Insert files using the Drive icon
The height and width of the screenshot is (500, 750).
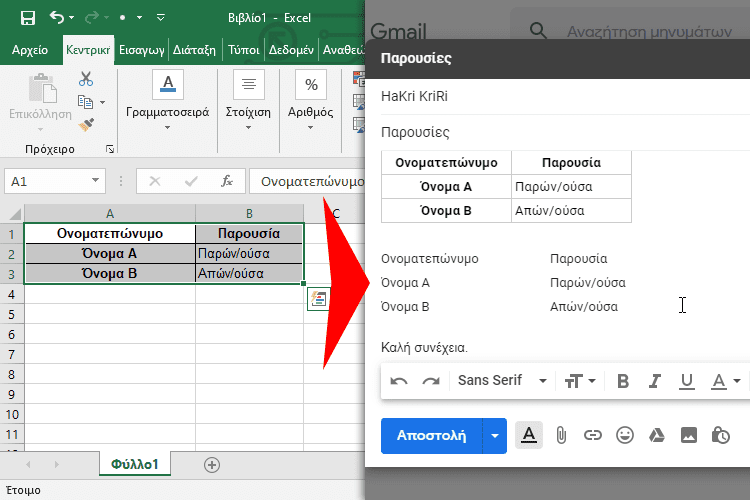point(657,435)
